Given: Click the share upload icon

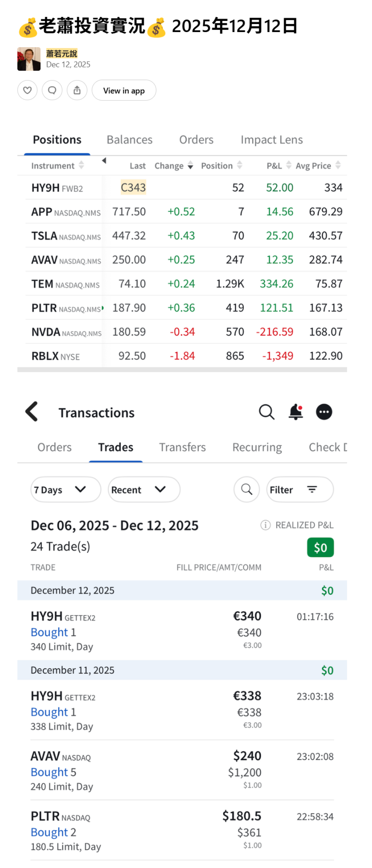Looking at the screenshot, I should point(77,90).
